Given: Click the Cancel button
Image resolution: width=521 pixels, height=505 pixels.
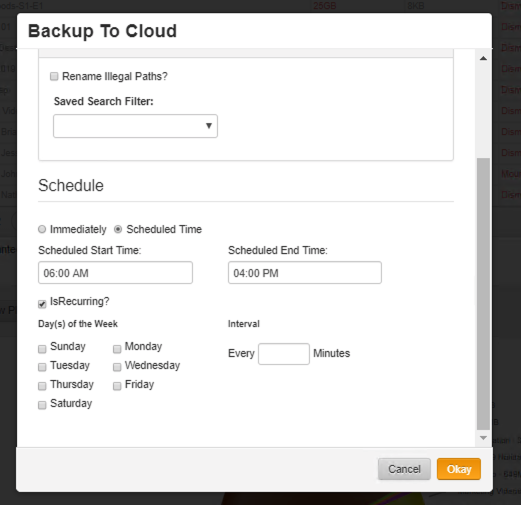Looking at the screenshot, I should tap(404, 469).
